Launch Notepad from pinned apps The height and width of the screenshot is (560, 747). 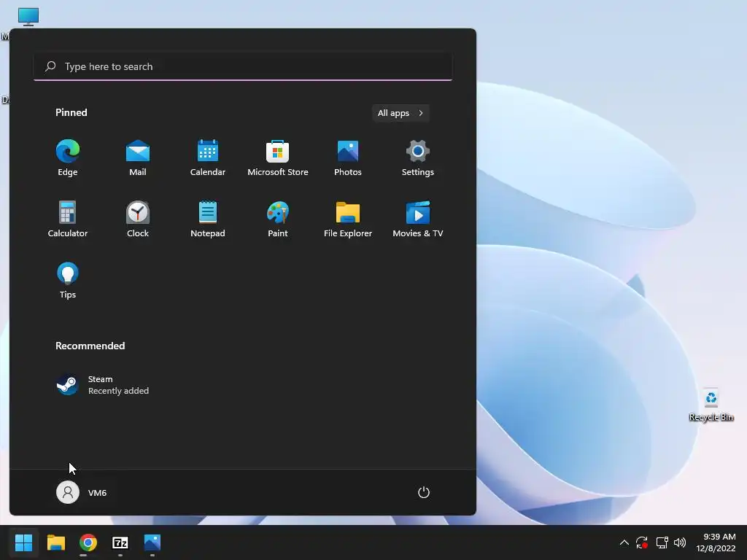[x=208, y=219]
